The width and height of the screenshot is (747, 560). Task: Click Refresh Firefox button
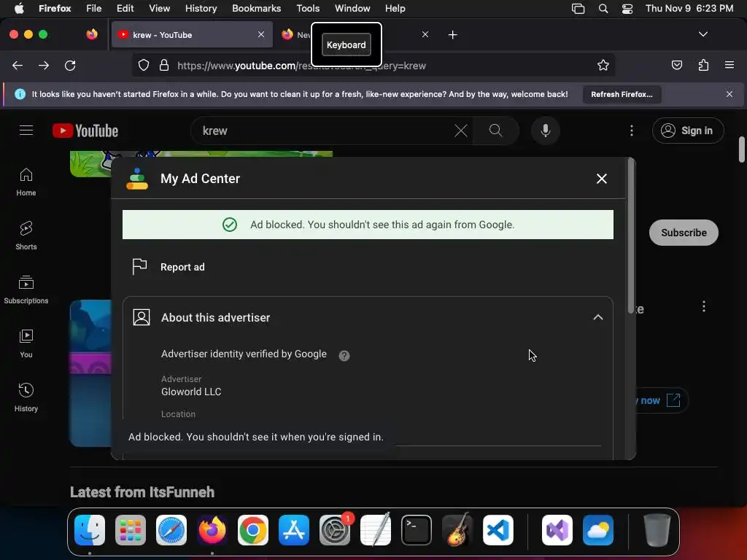click(622, 94)
